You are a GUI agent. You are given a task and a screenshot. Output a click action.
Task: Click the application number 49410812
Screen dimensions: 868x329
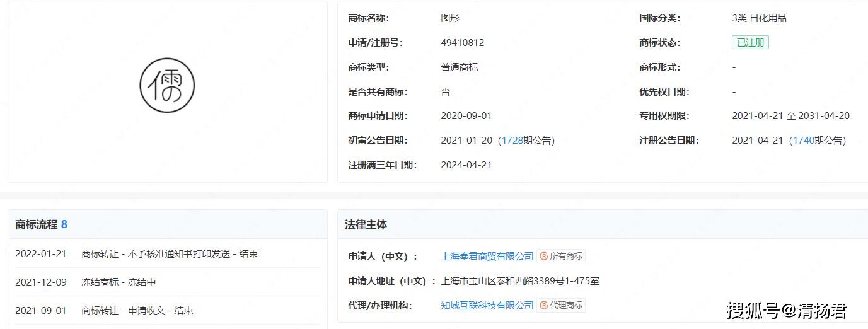463,43
